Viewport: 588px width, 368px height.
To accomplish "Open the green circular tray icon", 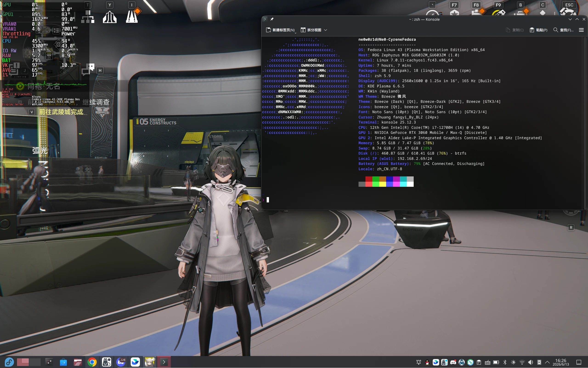I will (470, 362).
